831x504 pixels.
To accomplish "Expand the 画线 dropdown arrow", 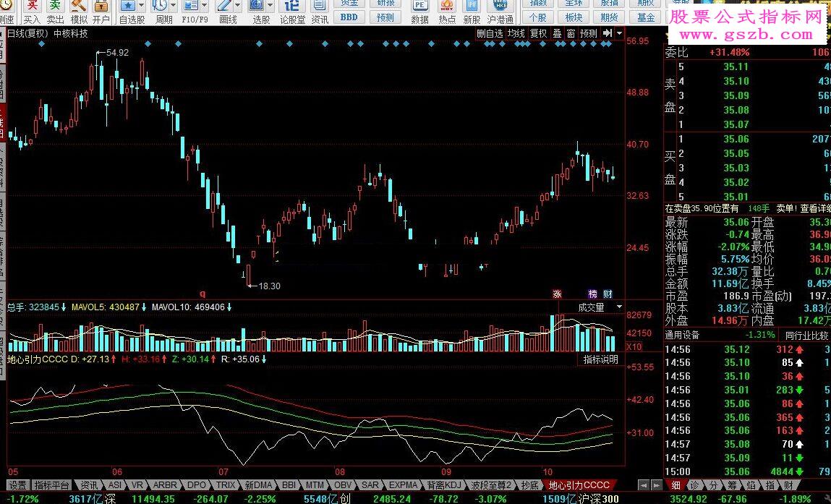I will click(237, 7).
